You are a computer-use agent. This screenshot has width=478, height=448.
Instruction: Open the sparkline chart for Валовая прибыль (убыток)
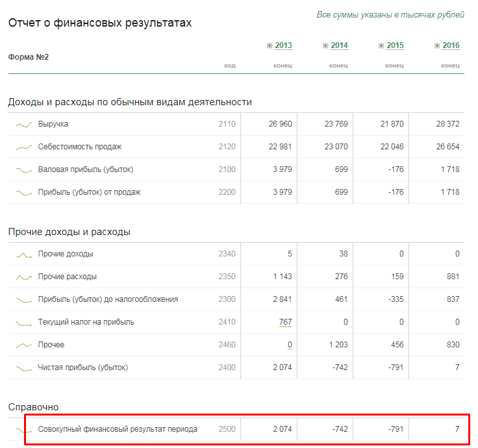click(23, 170)
